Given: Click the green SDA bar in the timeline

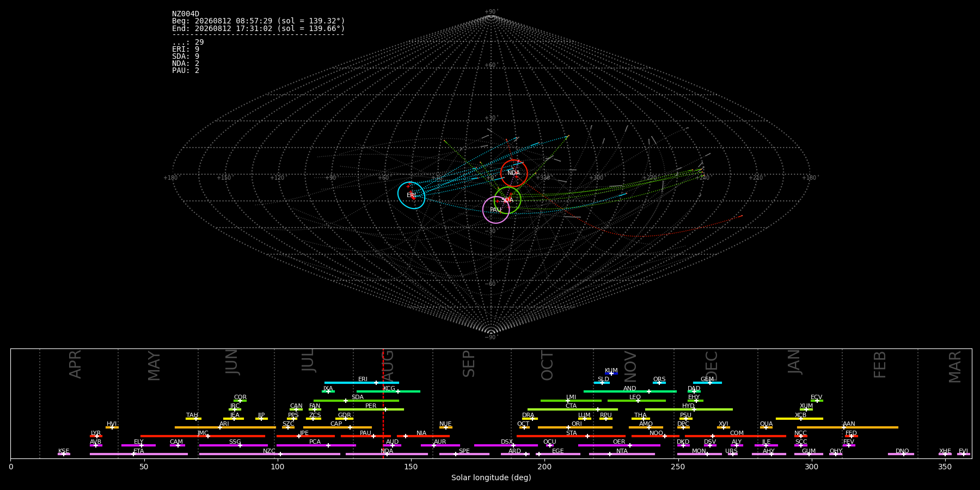Looking at the screenshot, I should pyautogui.click(x=356, y=401).
